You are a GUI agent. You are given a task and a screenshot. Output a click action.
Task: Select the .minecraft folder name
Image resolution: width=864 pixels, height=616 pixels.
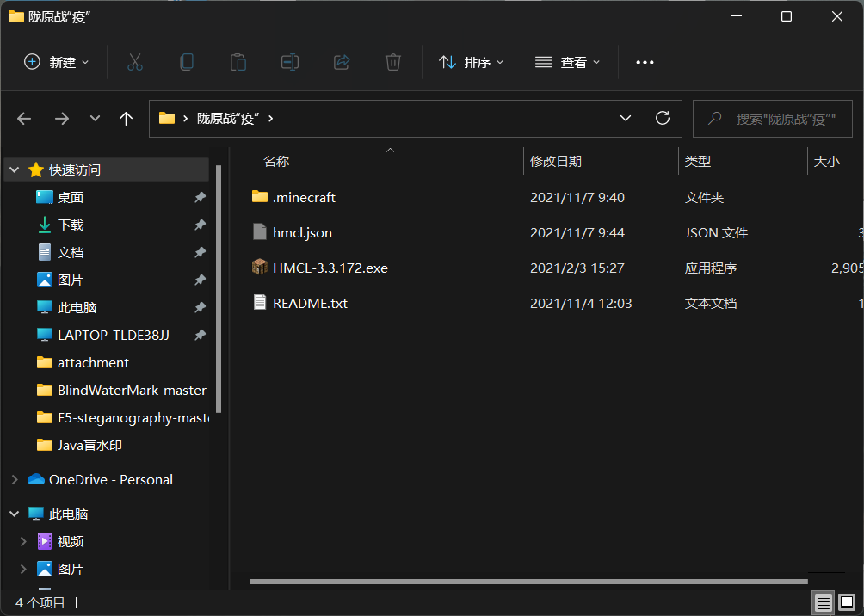click(304, 197)
